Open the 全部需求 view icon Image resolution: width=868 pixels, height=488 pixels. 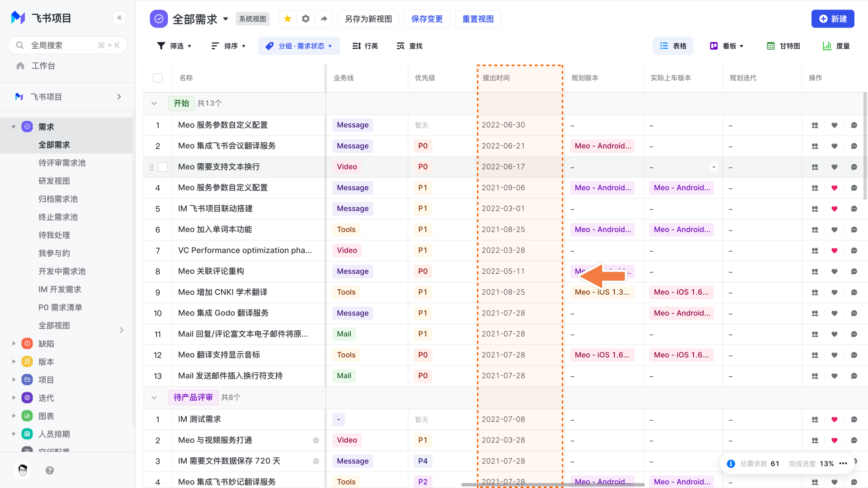159,19
